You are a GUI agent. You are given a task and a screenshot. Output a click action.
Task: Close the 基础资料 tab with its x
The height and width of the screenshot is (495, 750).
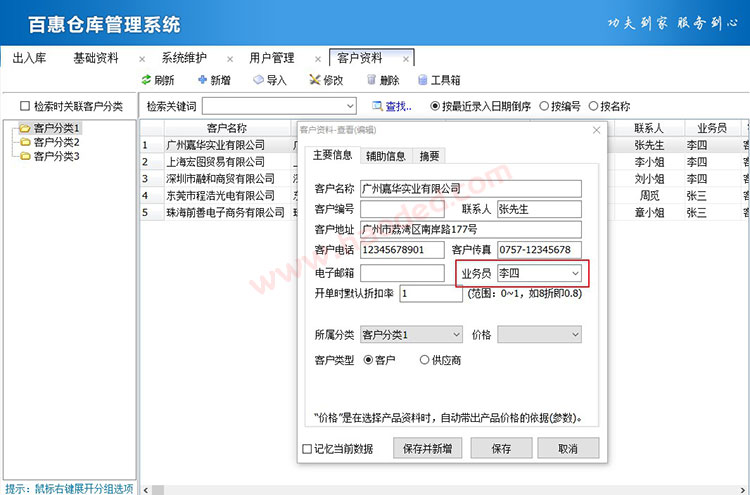(x=142, y=59)
